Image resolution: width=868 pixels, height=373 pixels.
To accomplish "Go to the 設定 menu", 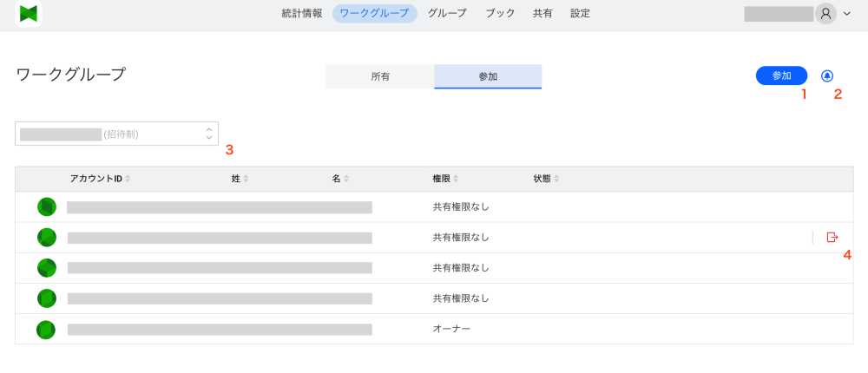I will tap(581, 14).
